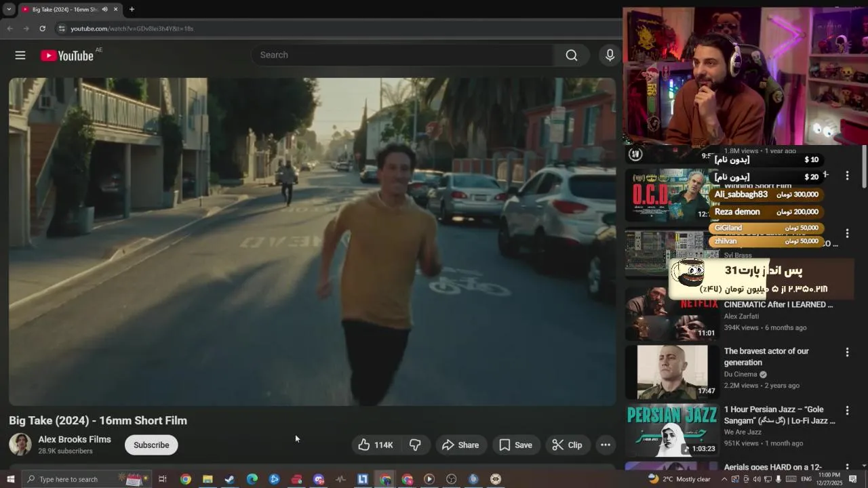Create a Clip of the video
Image resolution: width=868 pixels, height=488 pixels.
click(x=567, y=445)
